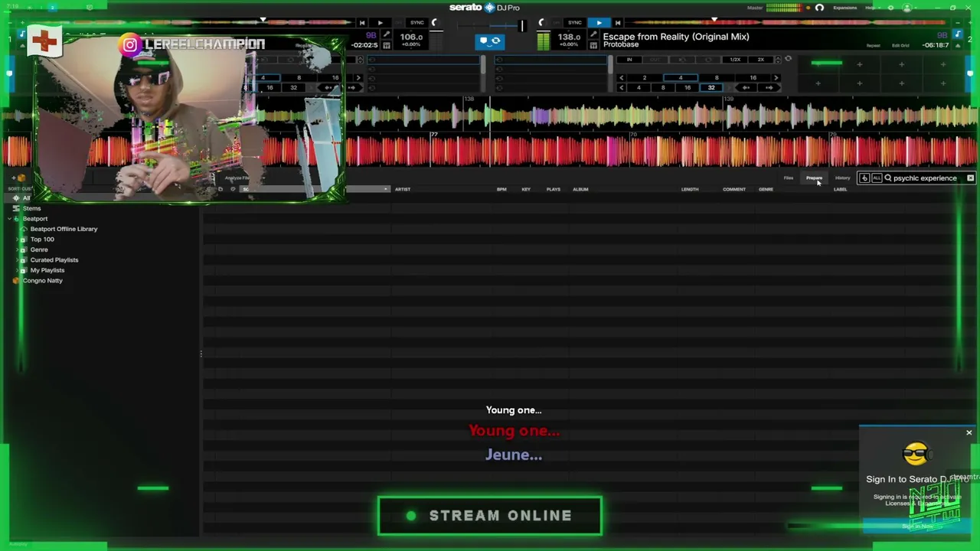Switch to the History tab
Viewport: 980px width, 551px height.
pyautogui.click(x=842, y=178)
